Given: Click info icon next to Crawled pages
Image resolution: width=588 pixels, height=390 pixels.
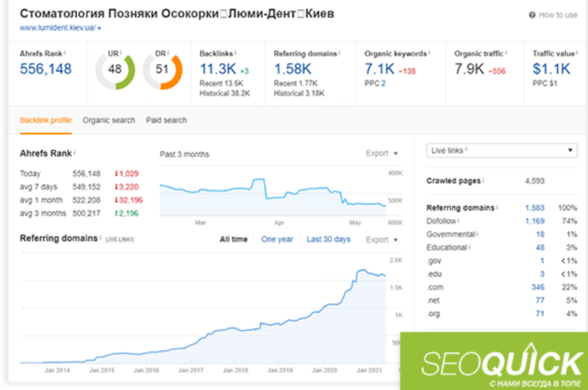Looking at the screenshot, I should point(484,180).
